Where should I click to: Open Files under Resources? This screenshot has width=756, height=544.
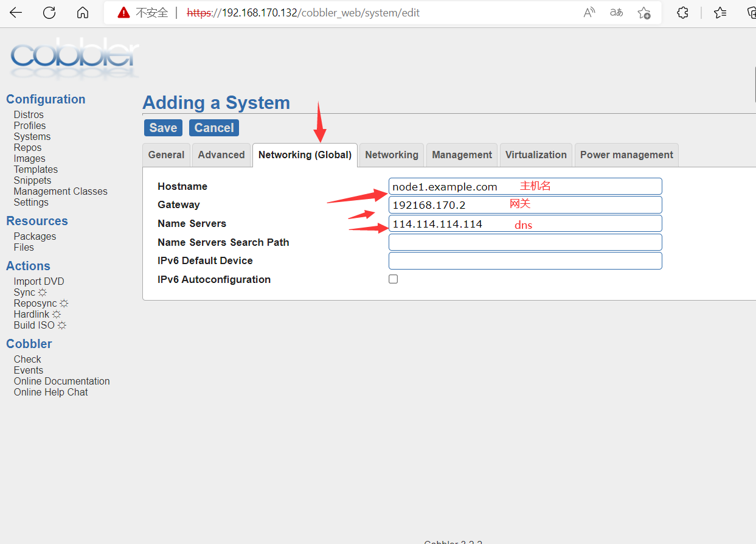(x=24, y=248)
